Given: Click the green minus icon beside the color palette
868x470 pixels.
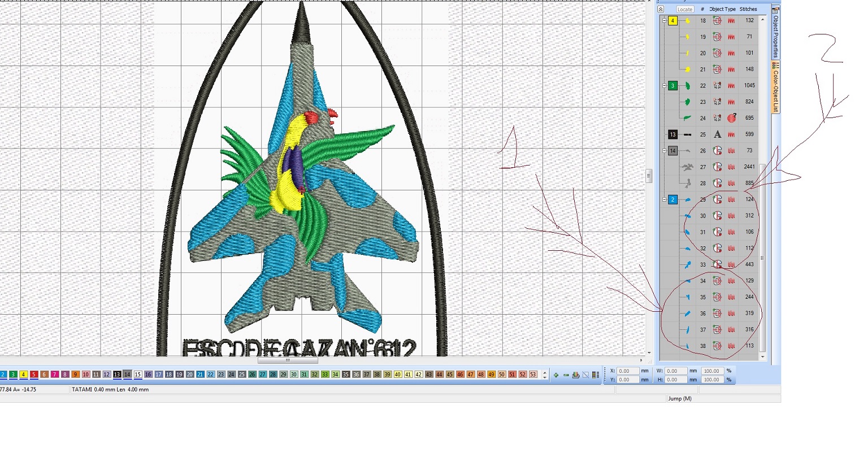Looking at the screenshot, I should [x=566, y=375].
